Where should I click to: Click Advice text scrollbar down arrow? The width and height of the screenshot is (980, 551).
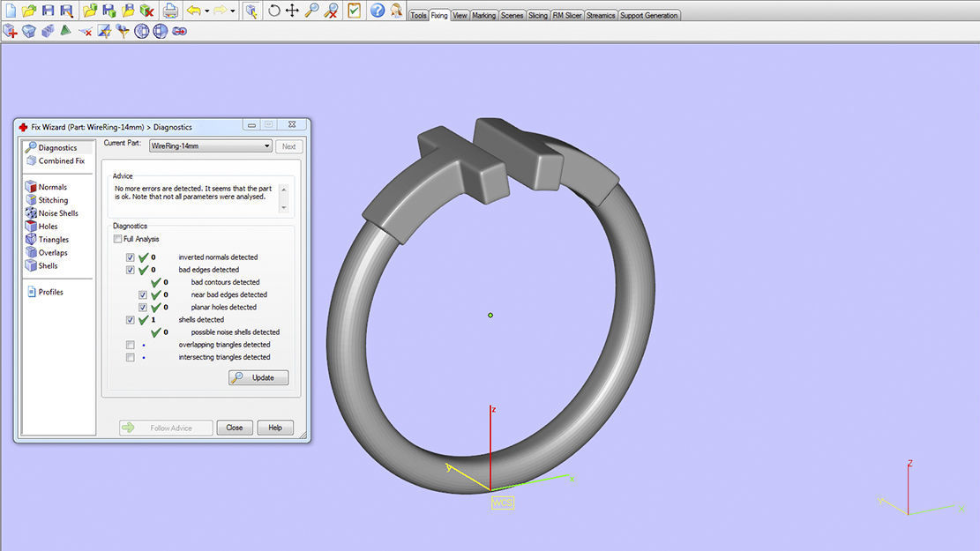click(x=284, y=207)
